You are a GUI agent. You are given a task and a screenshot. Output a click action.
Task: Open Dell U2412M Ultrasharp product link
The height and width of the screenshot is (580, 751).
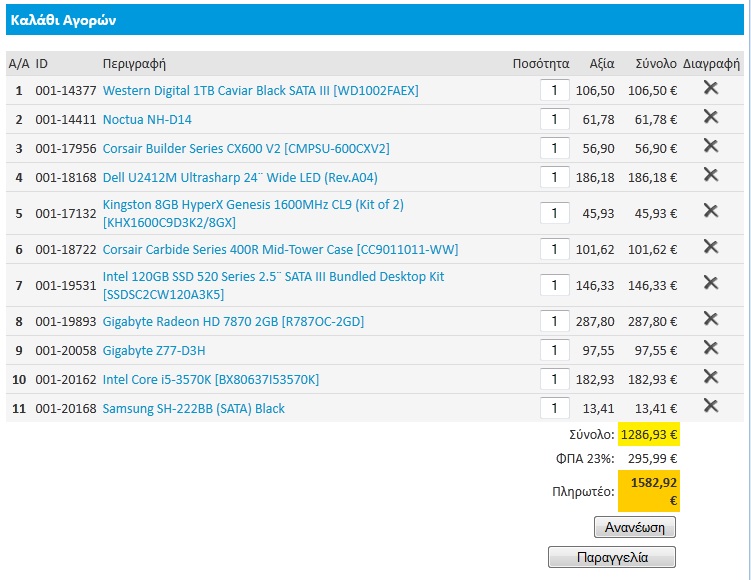[x=240, y=178]
